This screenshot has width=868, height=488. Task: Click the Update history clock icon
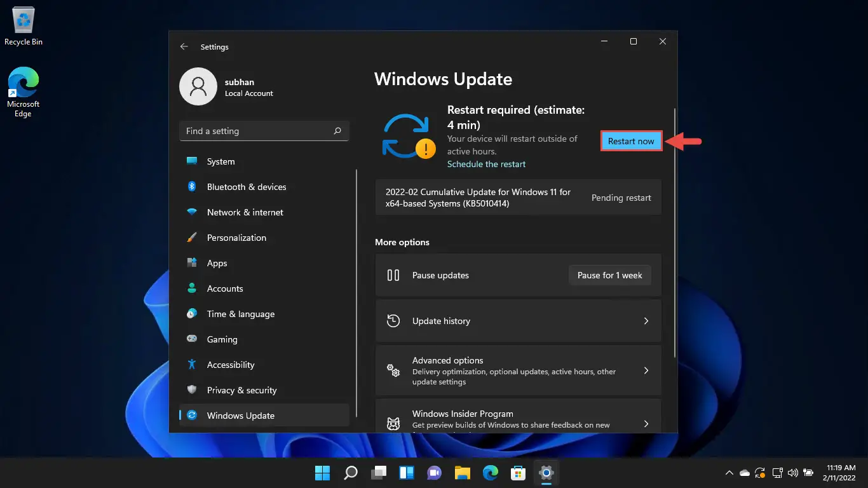[393, 321]
